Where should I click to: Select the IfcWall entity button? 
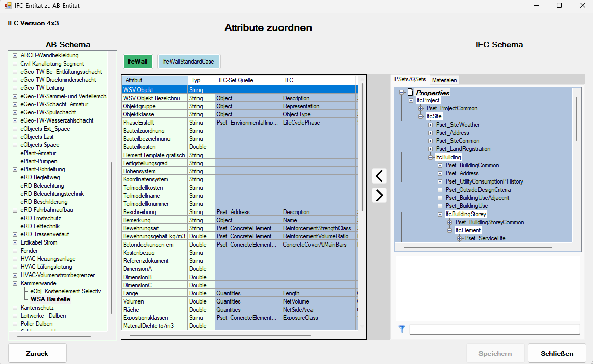click(x=137, y=62)
